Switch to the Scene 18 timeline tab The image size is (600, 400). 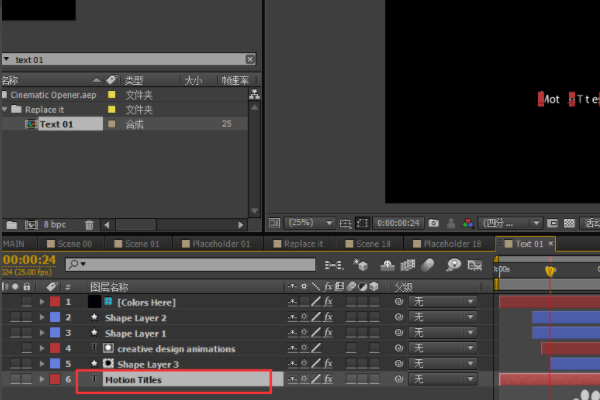pos(368,244)
